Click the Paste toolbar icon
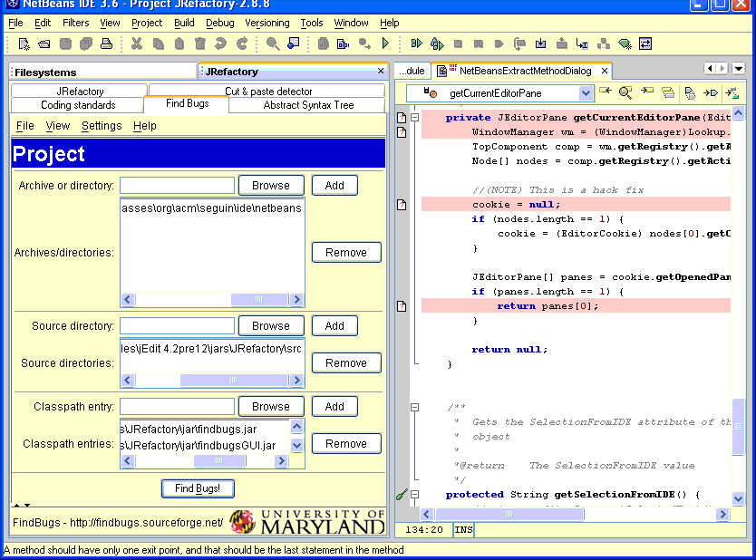The image size is (756, 560). tap(179, 43)
